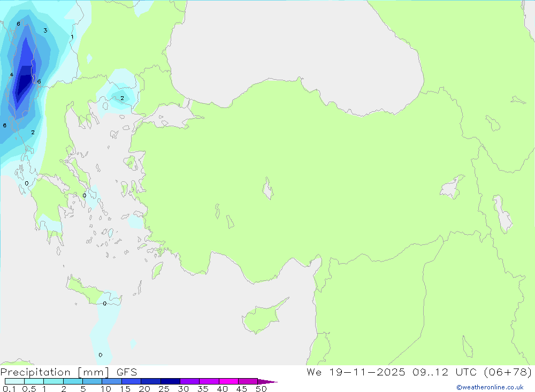Viewport: 535px width, 392px height.
Task: Click the map value '4' beside the dark blue core
Action: click(12, 74)
